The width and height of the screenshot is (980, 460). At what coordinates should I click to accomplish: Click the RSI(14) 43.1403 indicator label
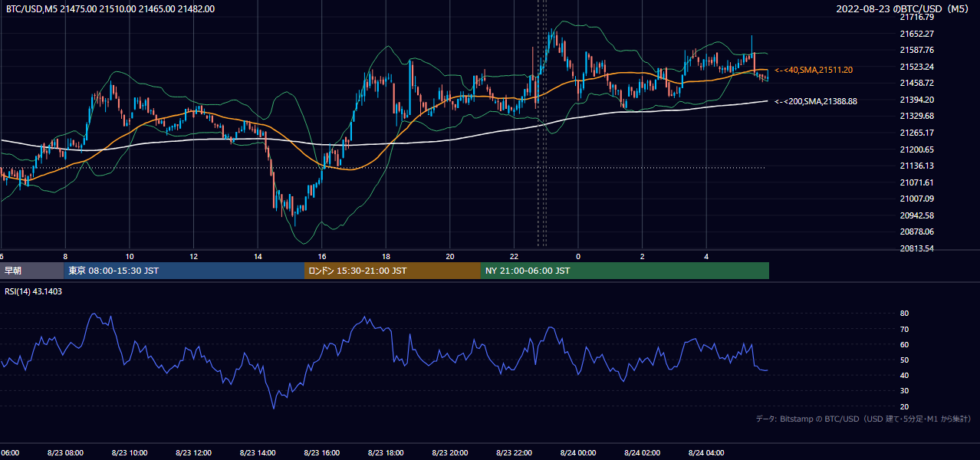[x=34, y=291]
